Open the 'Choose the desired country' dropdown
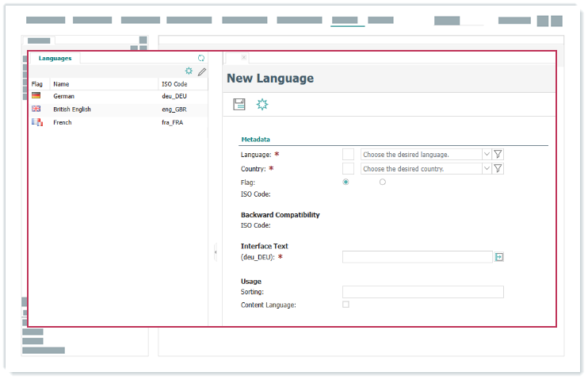 (x=426, y=168)
